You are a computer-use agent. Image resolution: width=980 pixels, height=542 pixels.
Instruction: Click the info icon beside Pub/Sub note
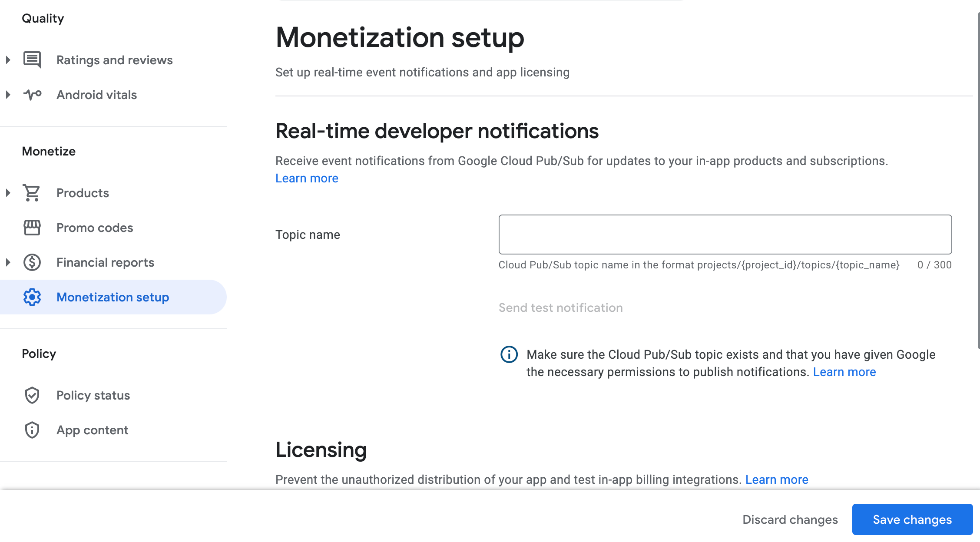click(x=509, y=354)
